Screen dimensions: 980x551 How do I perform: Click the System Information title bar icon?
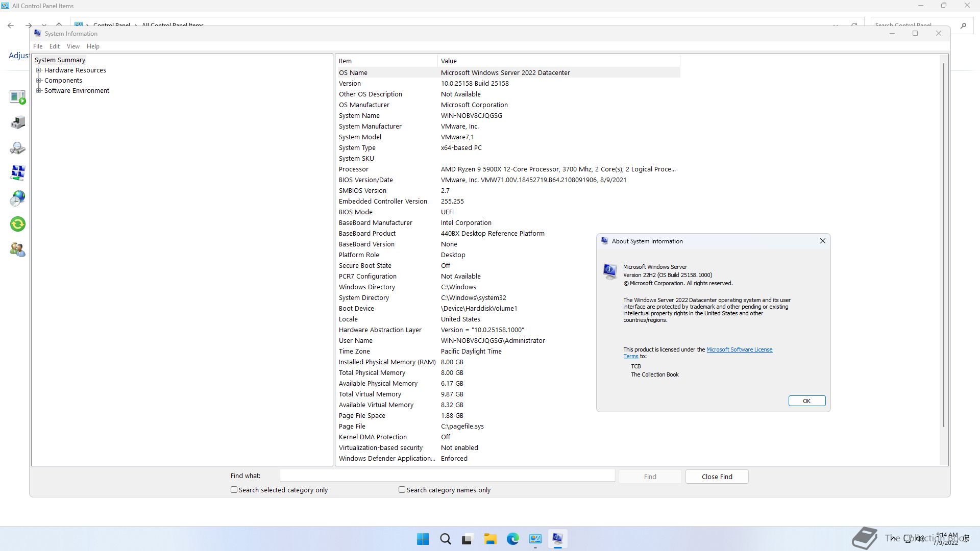(37, 33)
